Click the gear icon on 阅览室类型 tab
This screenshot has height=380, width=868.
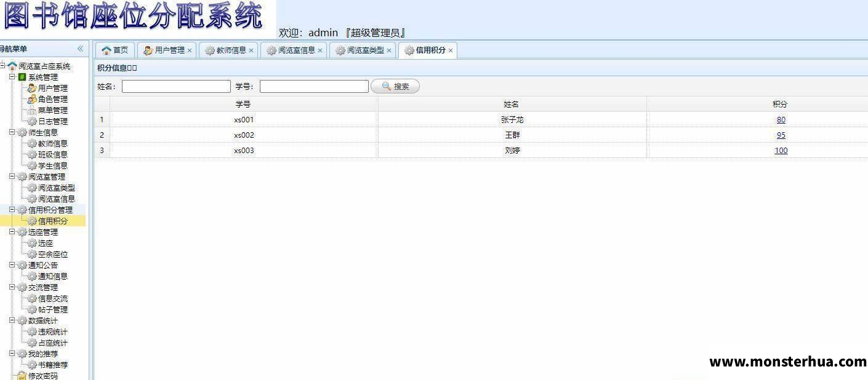tap(340, 50)
